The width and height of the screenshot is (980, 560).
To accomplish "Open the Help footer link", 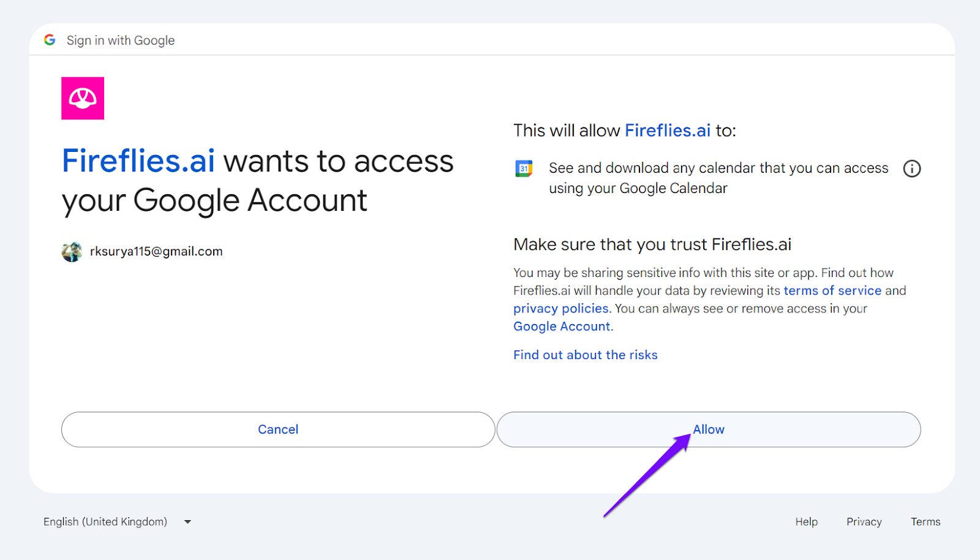I will click(x=807, y=522).
